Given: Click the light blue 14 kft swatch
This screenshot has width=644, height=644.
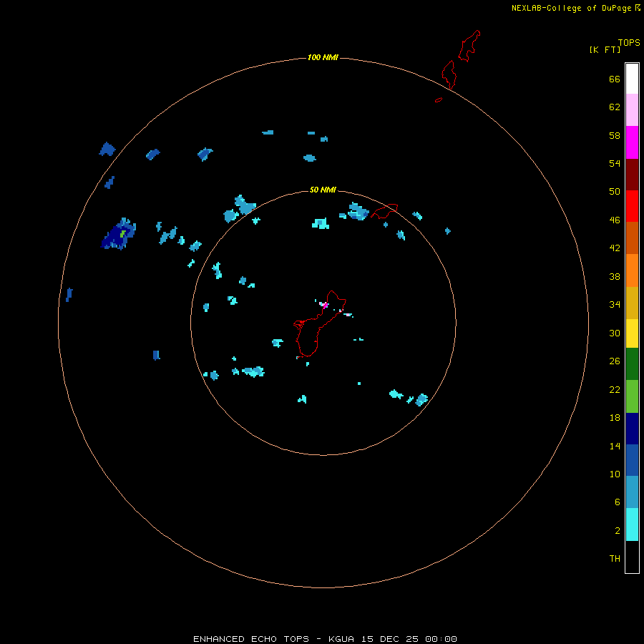Looking at the screenshot, I should pos(632,492).
